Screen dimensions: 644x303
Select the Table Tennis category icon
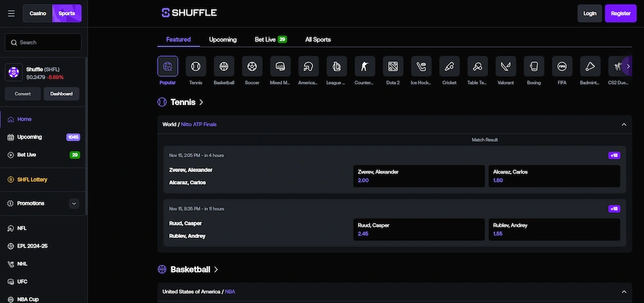point(478,66)
